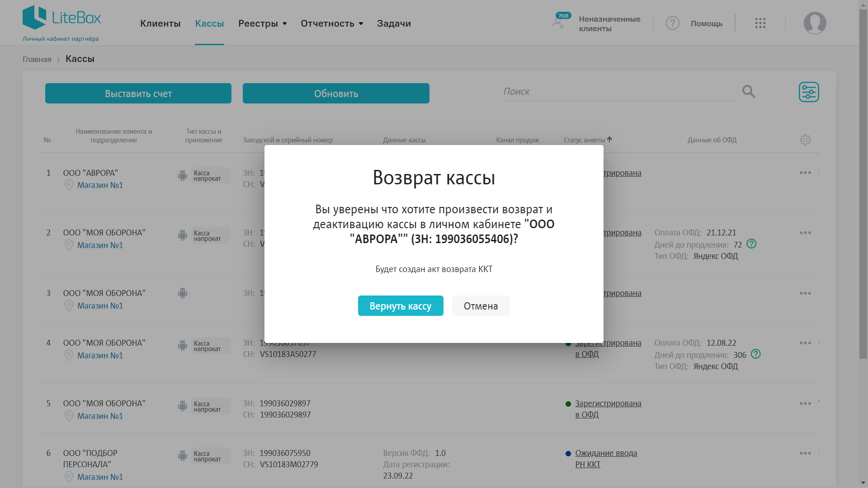Click serial number 199036029897 ЗН value
This screenshot has width=868, height=488.
[x=285, y=404]
